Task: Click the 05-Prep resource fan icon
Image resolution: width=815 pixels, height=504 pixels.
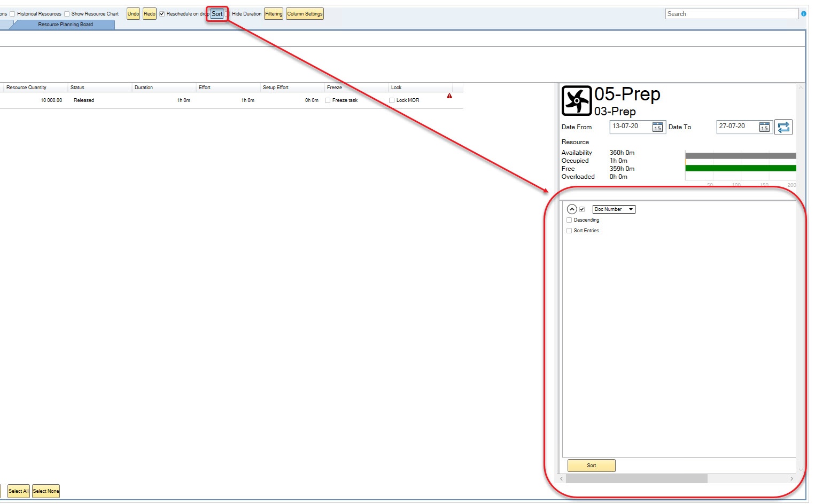Action: click(577, 100)
